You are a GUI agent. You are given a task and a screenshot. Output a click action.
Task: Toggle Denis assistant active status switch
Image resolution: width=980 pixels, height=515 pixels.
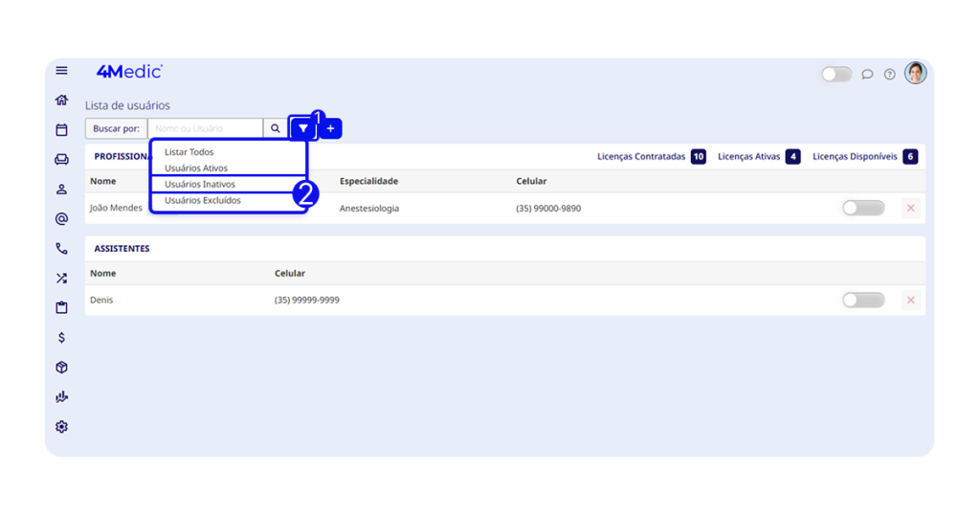coord(862,301)
